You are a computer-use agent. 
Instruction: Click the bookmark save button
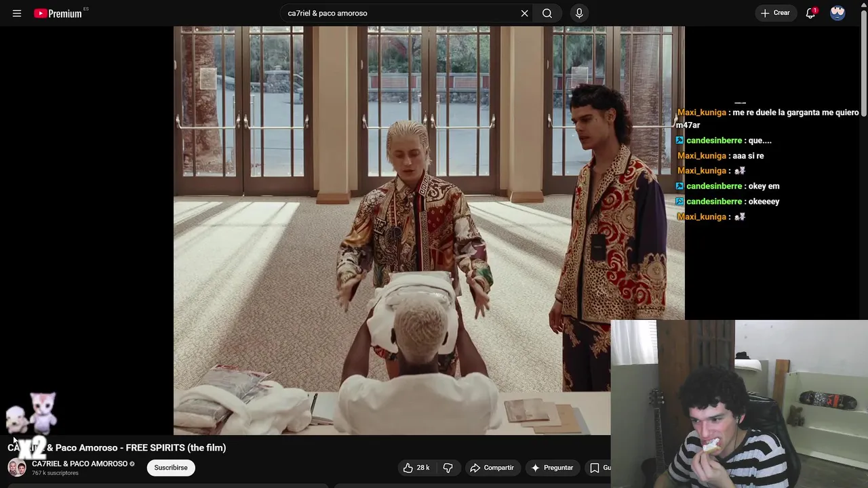[598, 468]
